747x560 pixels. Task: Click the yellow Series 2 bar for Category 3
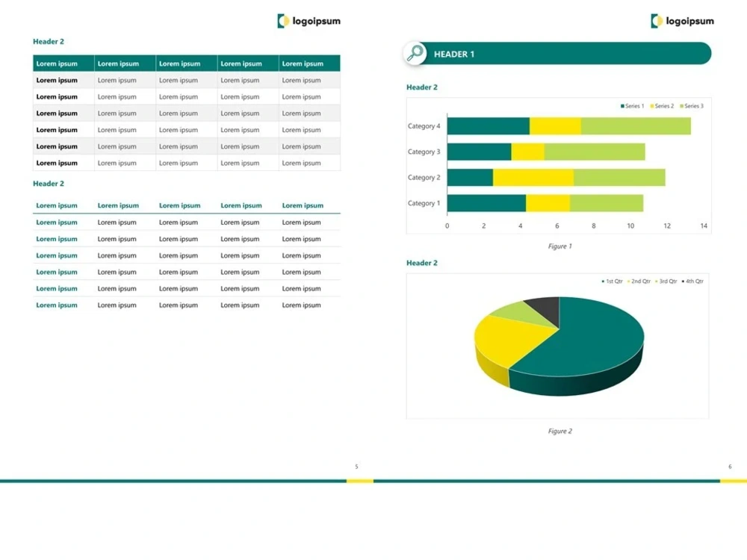pos(528,152)
